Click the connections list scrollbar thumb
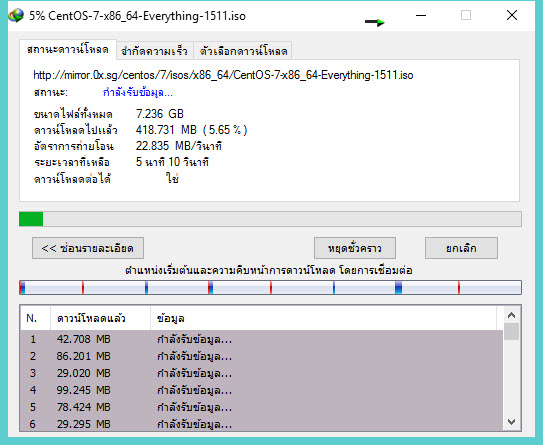The width and height of the screenshot is (543, 445). point(511,331)
